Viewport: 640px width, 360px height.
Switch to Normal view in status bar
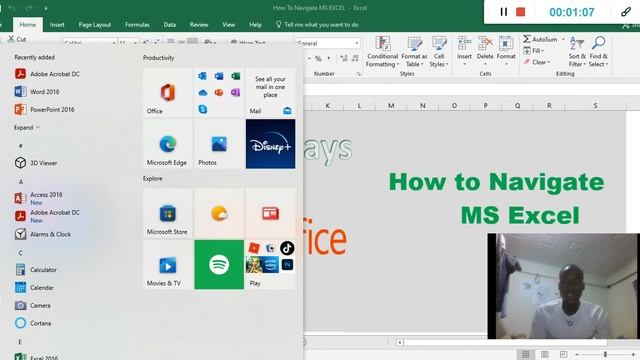526,354
